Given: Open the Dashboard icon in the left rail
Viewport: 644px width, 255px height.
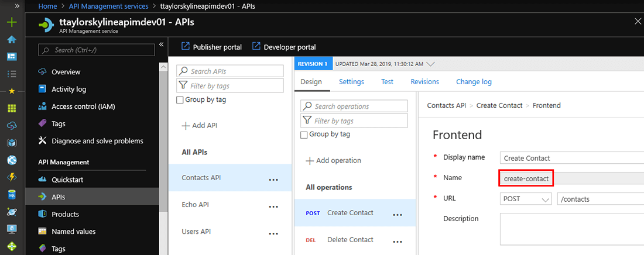Looking at the screenshot, I should tap(12, 56).
